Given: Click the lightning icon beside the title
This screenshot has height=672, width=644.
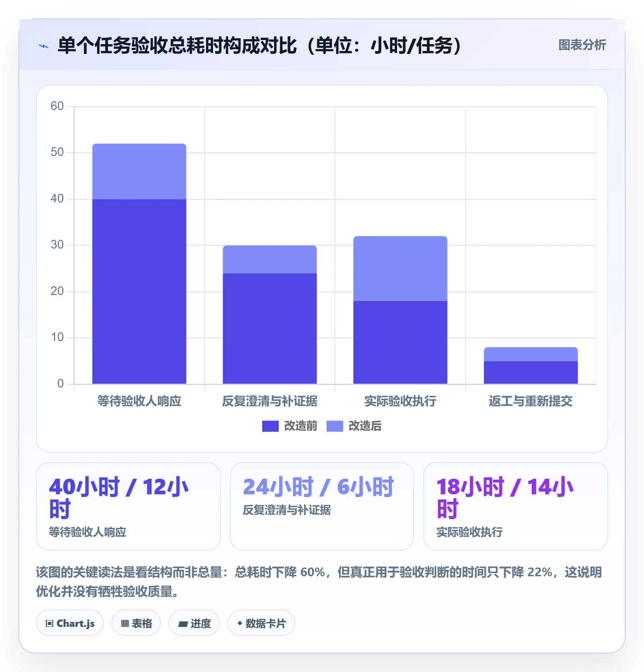Looking at the screenshot, I should point(44,46).
